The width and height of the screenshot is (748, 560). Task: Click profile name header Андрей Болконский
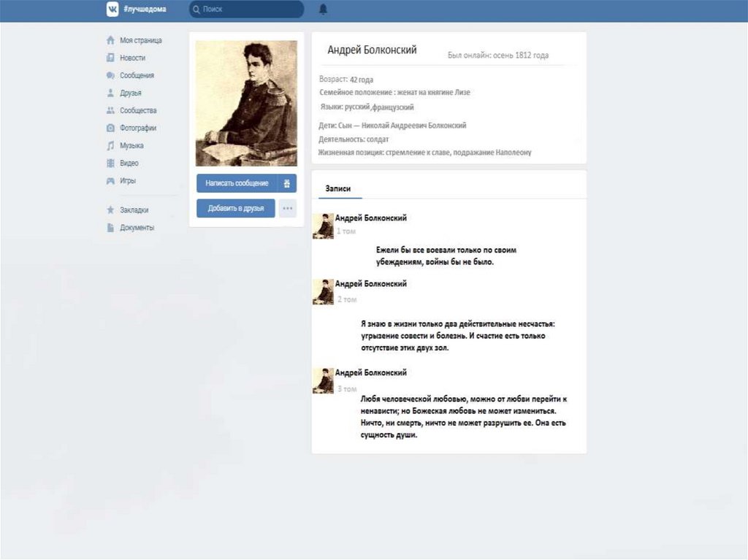tap(372, 50)
